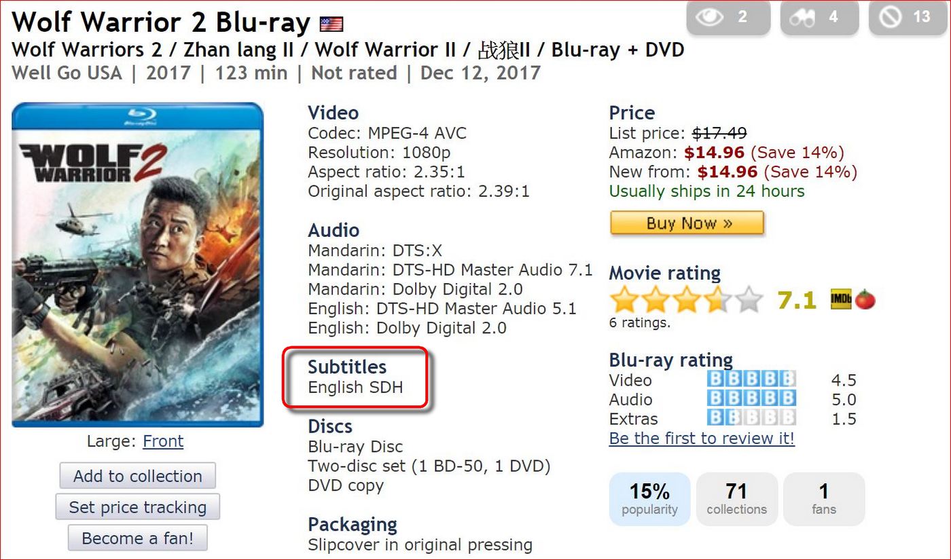This screenshot has width=951, height=560.
Task: Click the Extras rating B-boxes
Action: [x=751, y=418]
